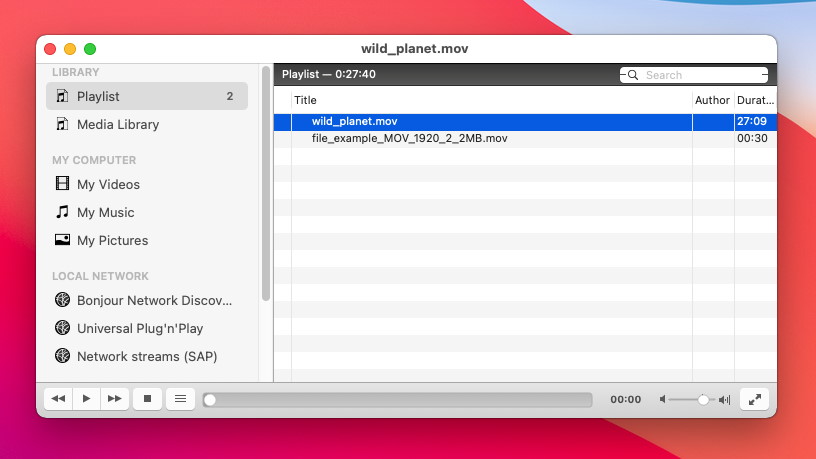816x459 pixels.
Task: Click the search magnifier icon
Action: (632, 75)
